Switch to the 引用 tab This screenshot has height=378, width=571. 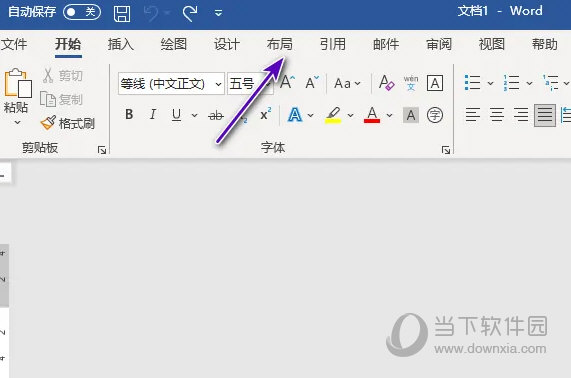(x=332, y=44)
